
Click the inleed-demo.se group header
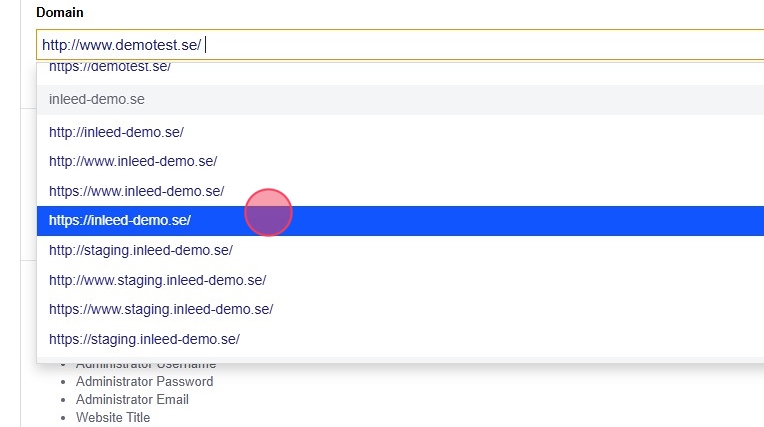point(97,100)
